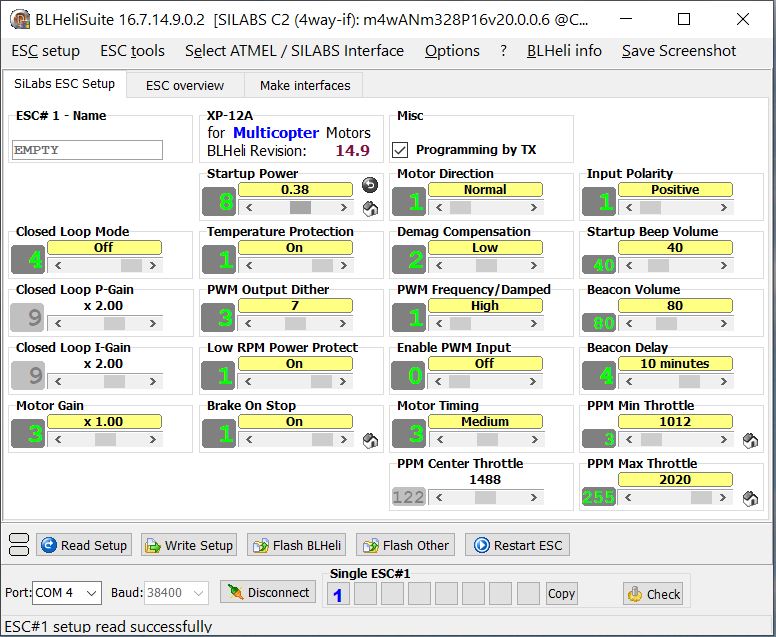Click the reset arrow icon beside Startup Power
The height and width of the screenshot is (637, 776).
point(369,186)
